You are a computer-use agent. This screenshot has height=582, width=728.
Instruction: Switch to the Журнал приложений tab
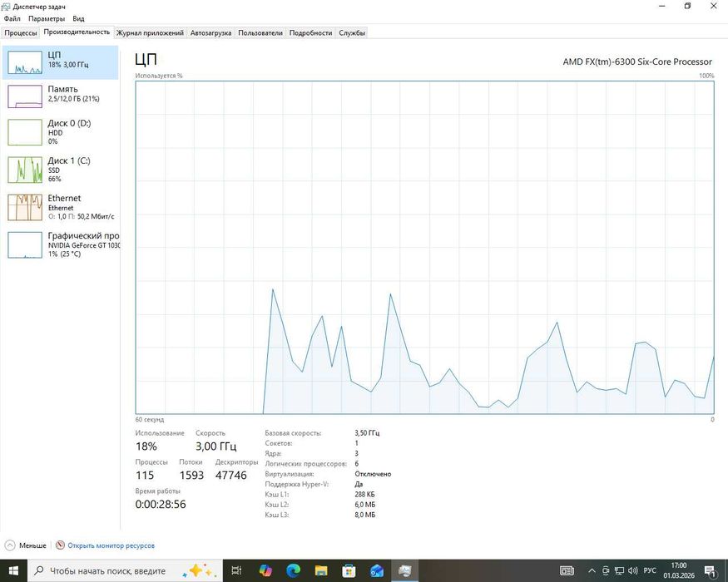click(150, 33)
